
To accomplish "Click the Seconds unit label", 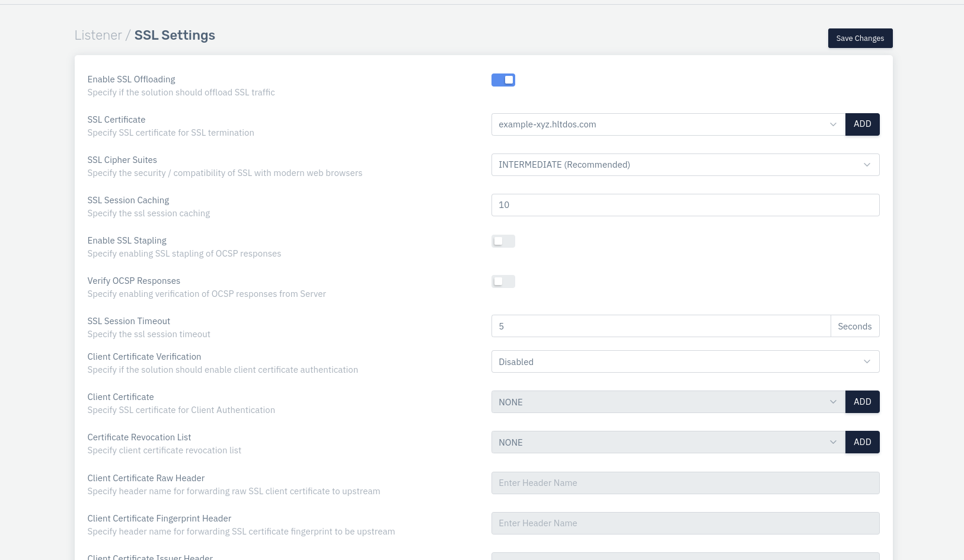I will [x=854, y=326].
